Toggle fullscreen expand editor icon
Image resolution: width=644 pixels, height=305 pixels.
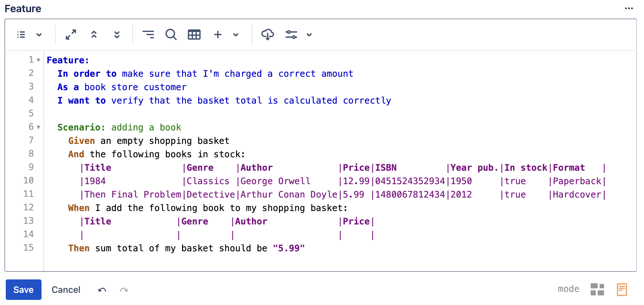pyautogui.click(x=71, y=35)
